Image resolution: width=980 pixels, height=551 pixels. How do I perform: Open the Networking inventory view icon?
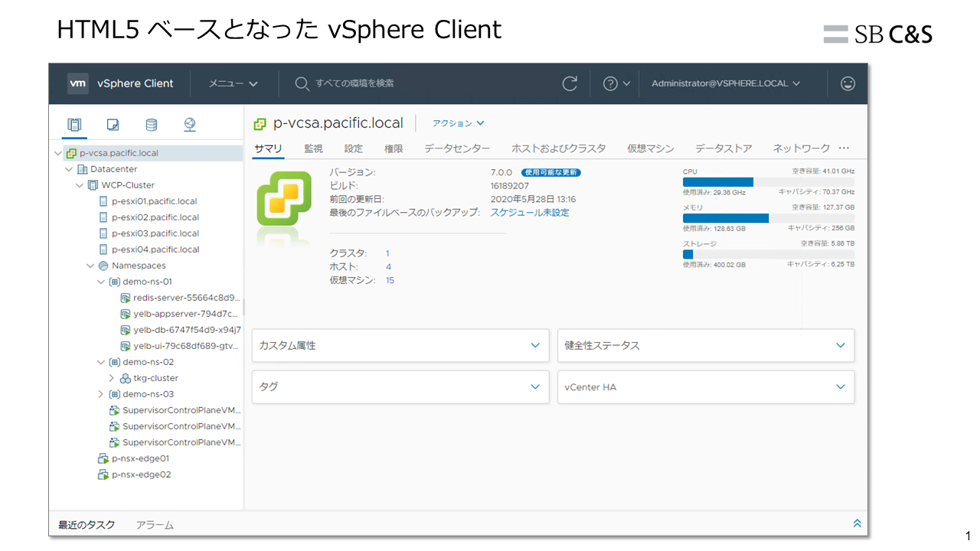(190, 125)
